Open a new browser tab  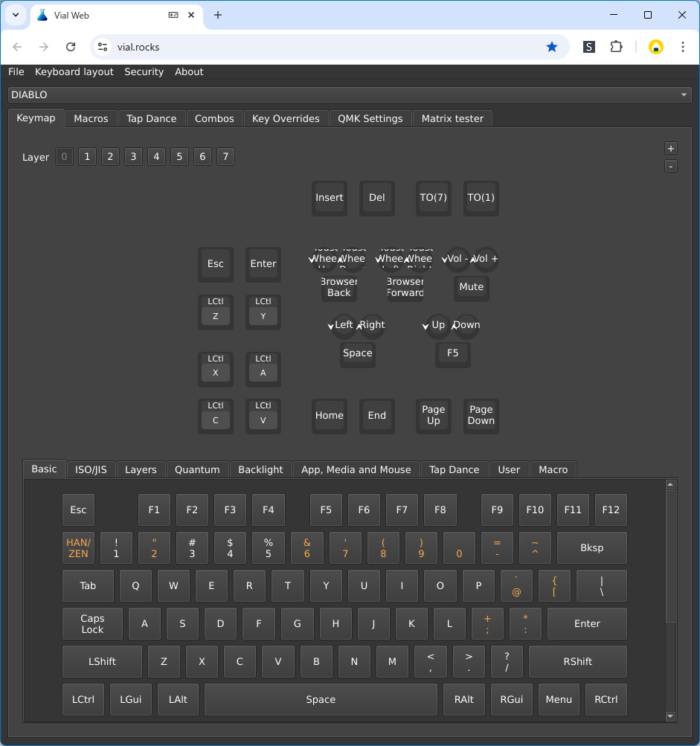(218, 15)
